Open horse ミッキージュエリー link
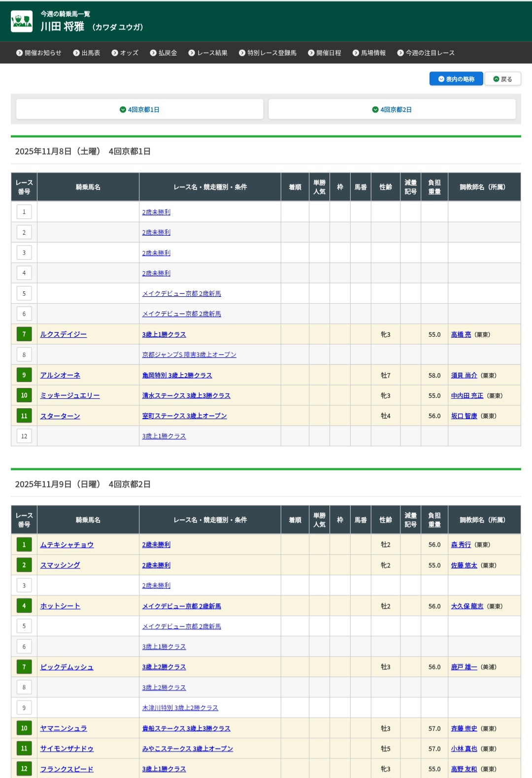 coord(70,395)
